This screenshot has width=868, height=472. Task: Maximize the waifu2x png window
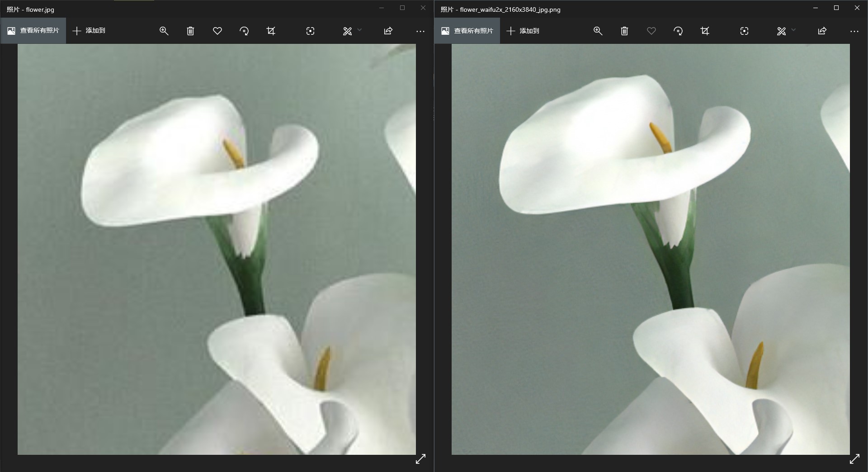click(836, 8)
